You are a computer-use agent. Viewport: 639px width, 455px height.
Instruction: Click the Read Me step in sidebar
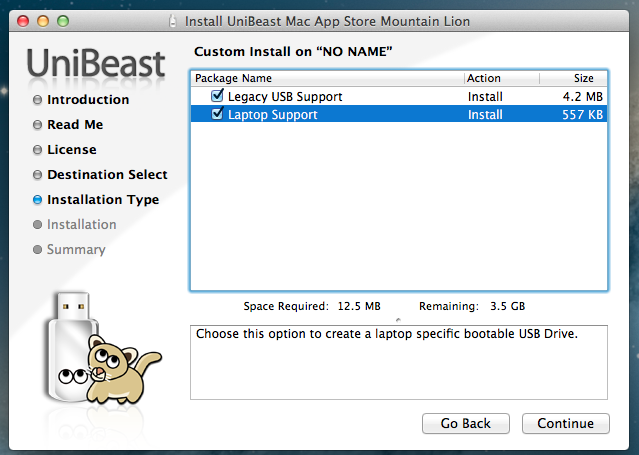[x=75, y=124]
